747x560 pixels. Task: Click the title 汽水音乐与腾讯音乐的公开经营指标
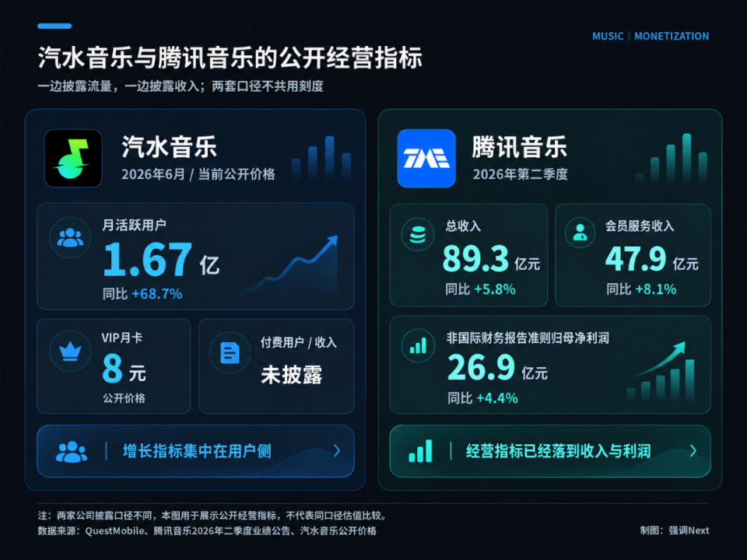(230, 58)
